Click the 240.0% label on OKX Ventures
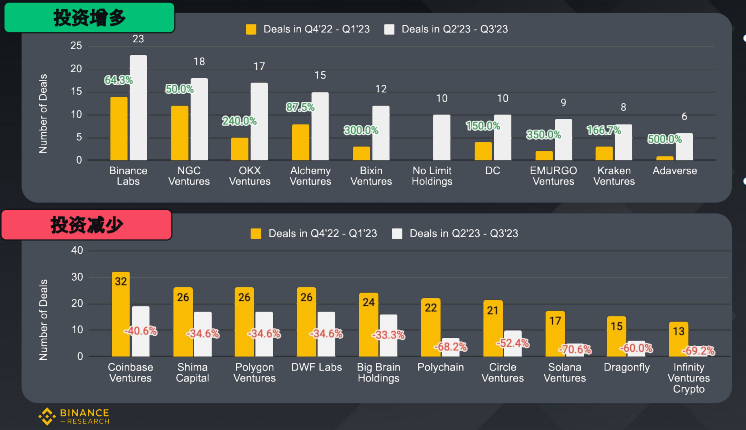This screenshot has height=430, width=746. 239,121
